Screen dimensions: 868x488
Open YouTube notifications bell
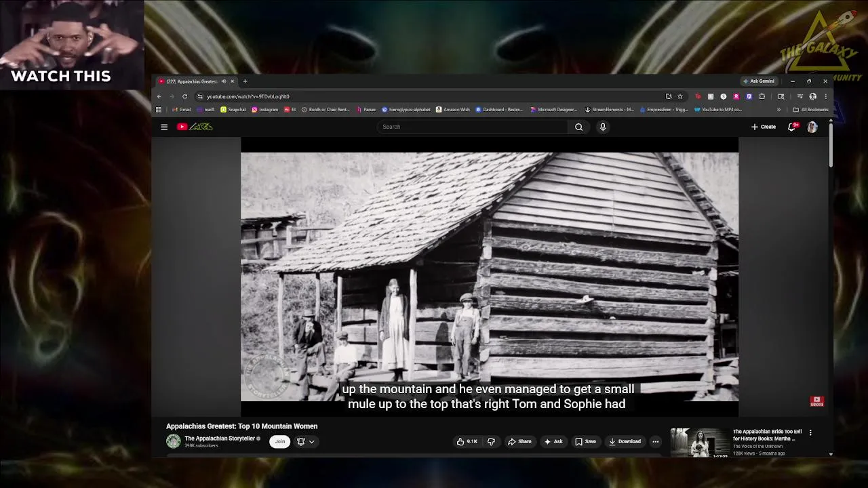pos(791,127)
